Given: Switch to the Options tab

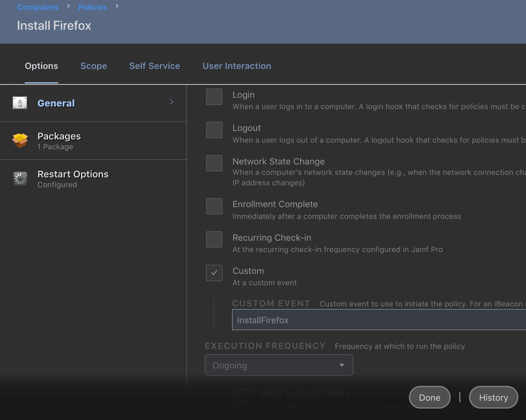Looking at the screenshot, I should coord(41,66).
